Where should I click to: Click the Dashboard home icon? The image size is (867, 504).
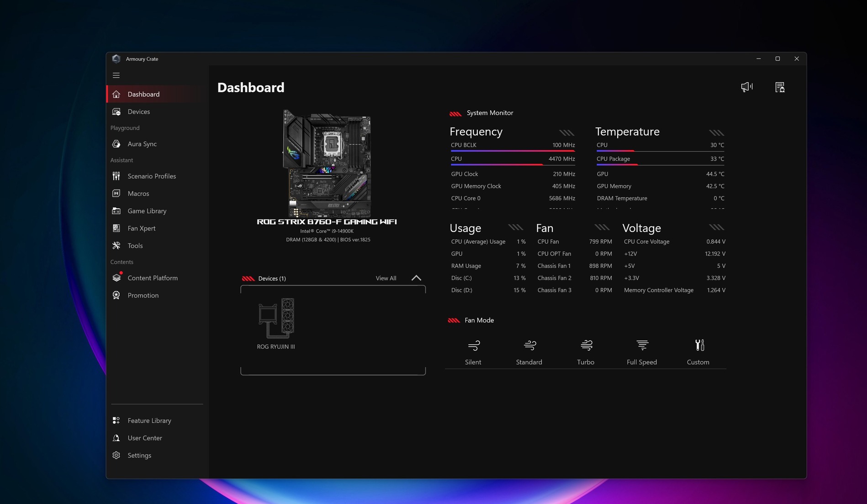click(116, 94)
